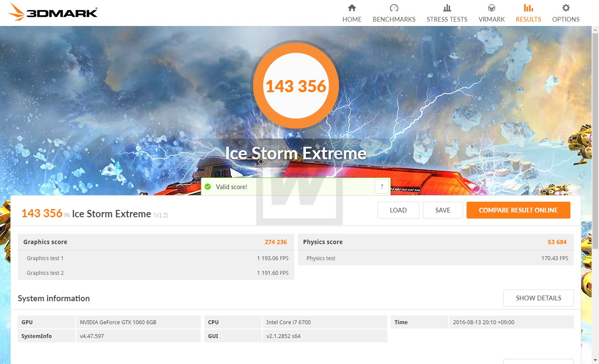Click COMPARE RESULT ONLINE button
599x364 pixels.
pos(518,210)
